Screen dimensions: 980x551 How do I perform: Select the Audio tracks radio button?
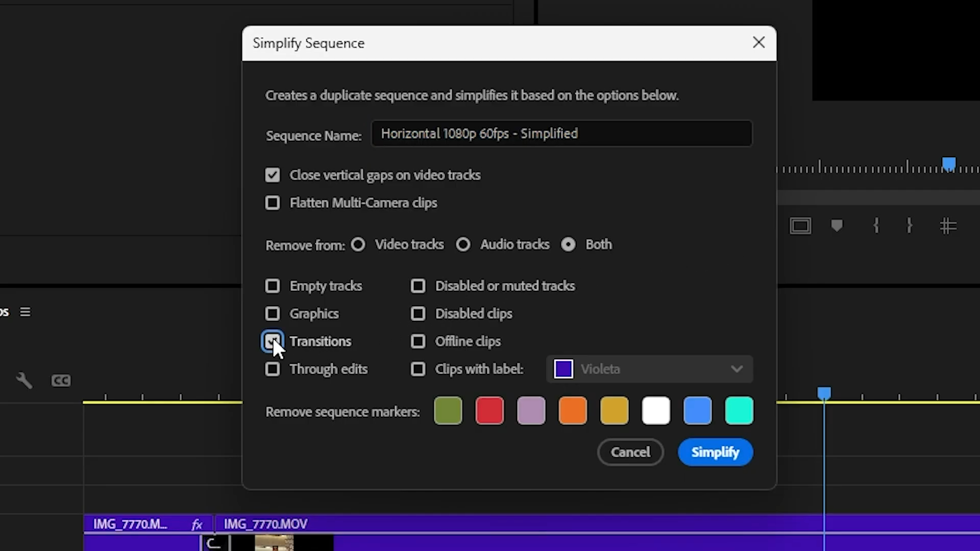pyautogui.click(x=463, y=244)
